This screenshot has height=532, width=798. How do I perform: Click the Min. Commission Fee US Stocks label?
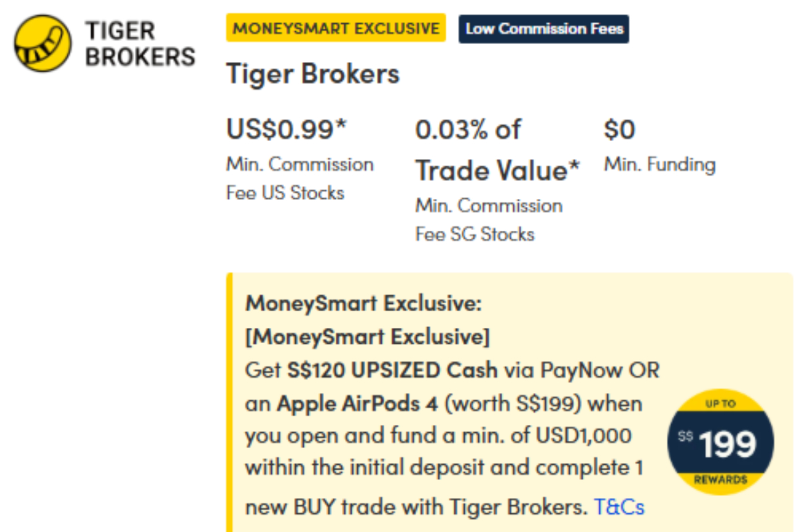point(300,178)
